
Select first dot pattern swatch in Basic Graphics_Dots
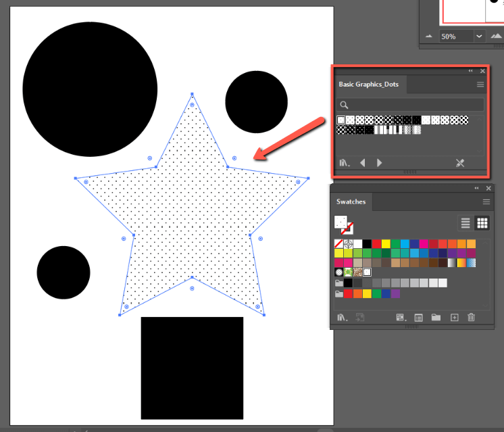click(341, 120)
